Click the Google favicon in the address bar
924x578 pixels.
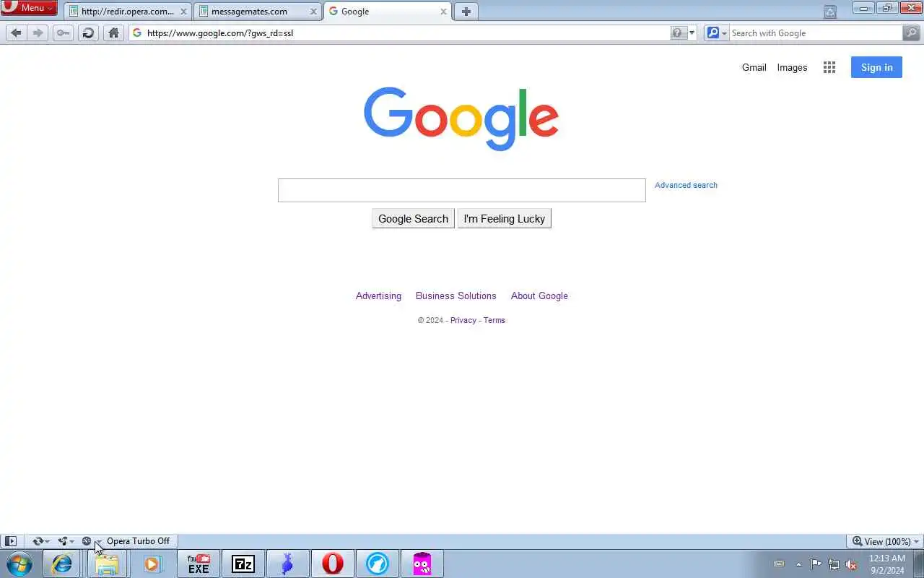(137, 33)
